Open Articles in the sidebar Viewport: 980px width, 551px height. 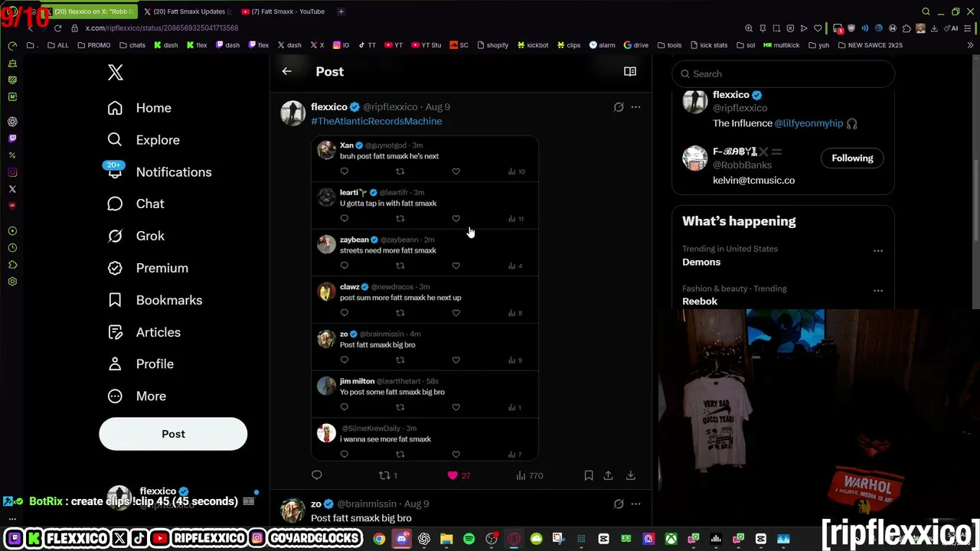(143, 332)
